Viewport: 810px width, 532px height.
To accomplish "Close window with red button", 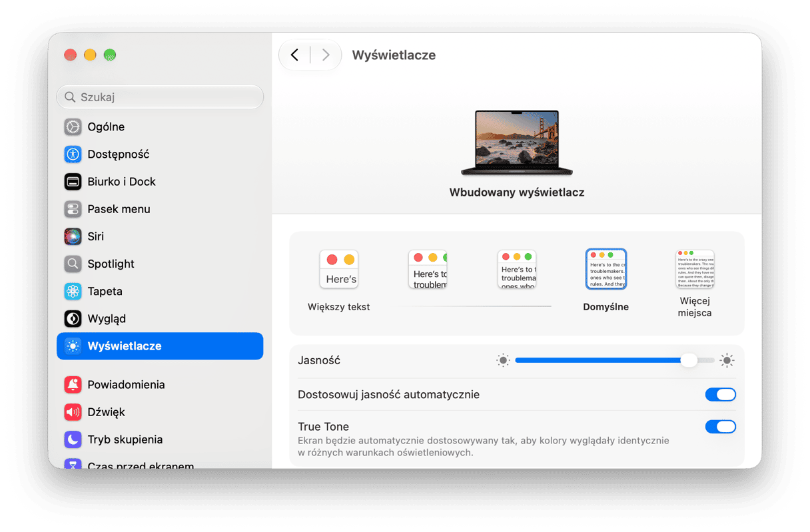I will tap(71, 55).
